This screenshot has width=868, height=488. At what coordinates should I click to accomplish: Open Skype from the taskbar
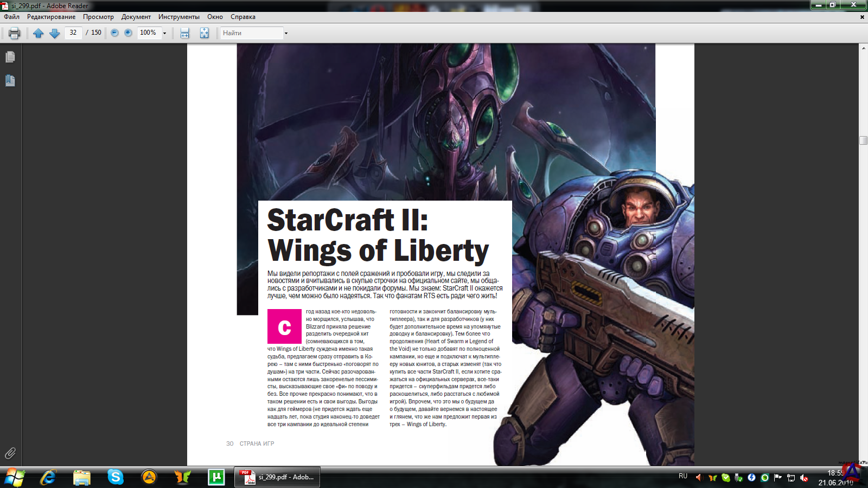[x=116, y=477]
